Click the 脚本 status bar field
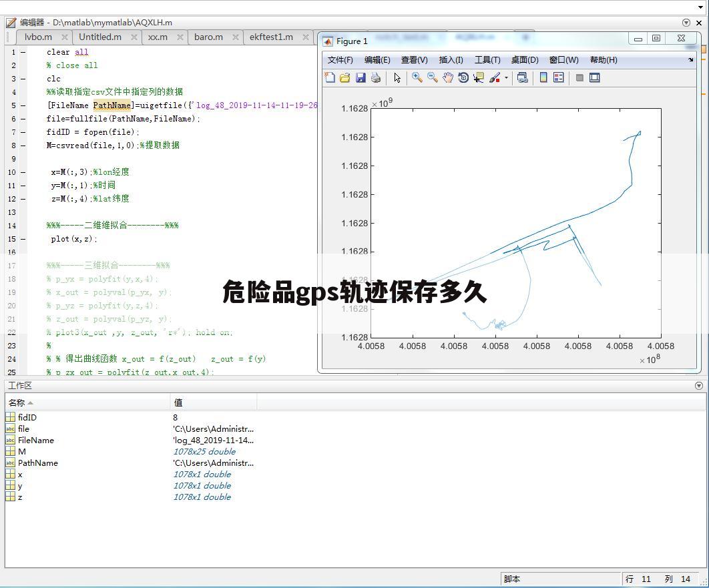 pyautogui.click(x=561, y=579)
